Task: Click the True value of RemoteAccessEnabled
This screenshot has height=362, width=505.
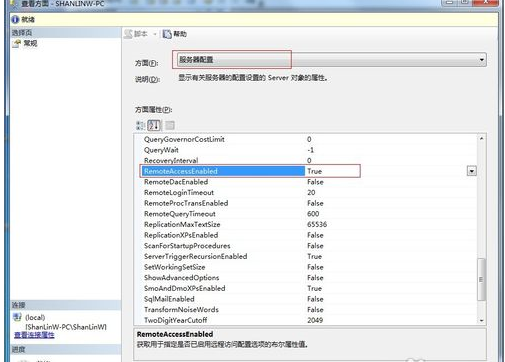Action: coord(314,171)
